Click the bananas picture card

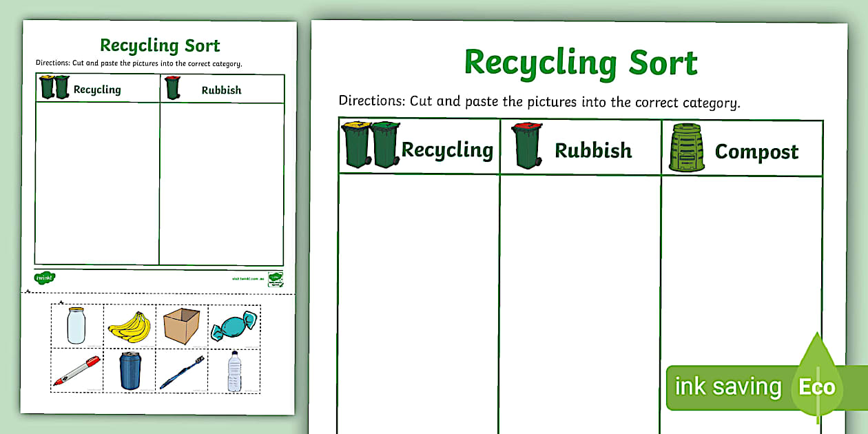pos(130,327)
